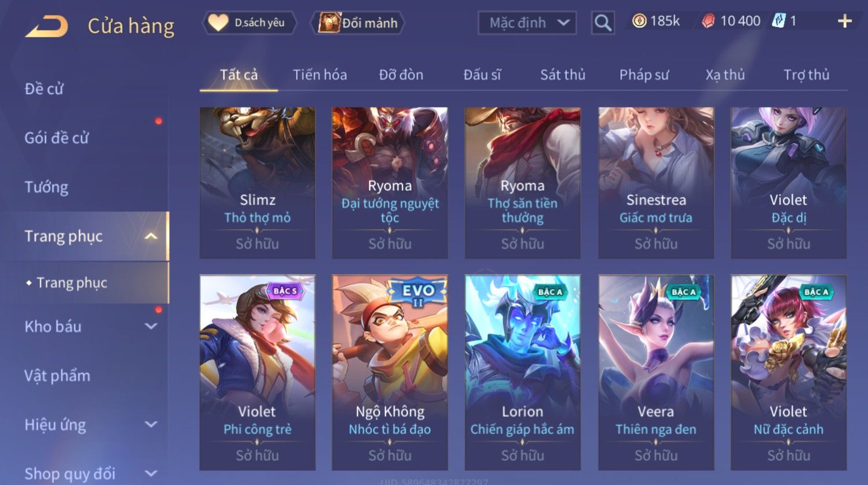This screenshot has height=485, width=868.
Task: Open the Lorion Chiến giáp hắc ám skin card
Action: tap(523, 372)
